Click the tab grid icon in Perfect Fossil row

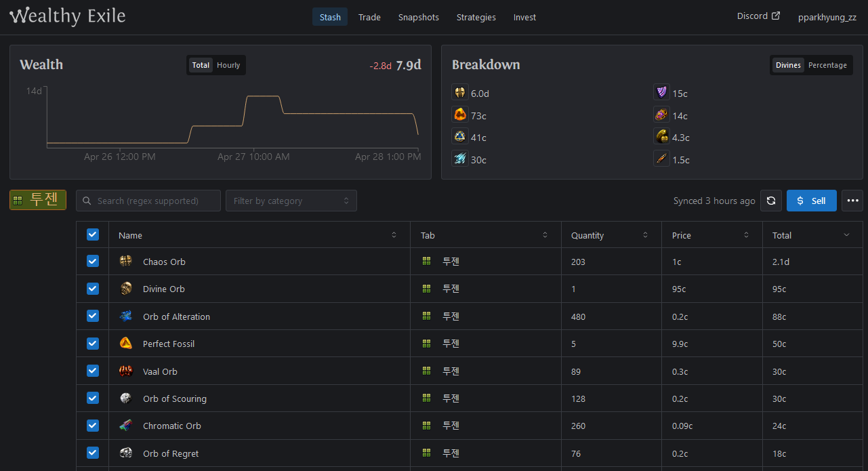(426, 344)
